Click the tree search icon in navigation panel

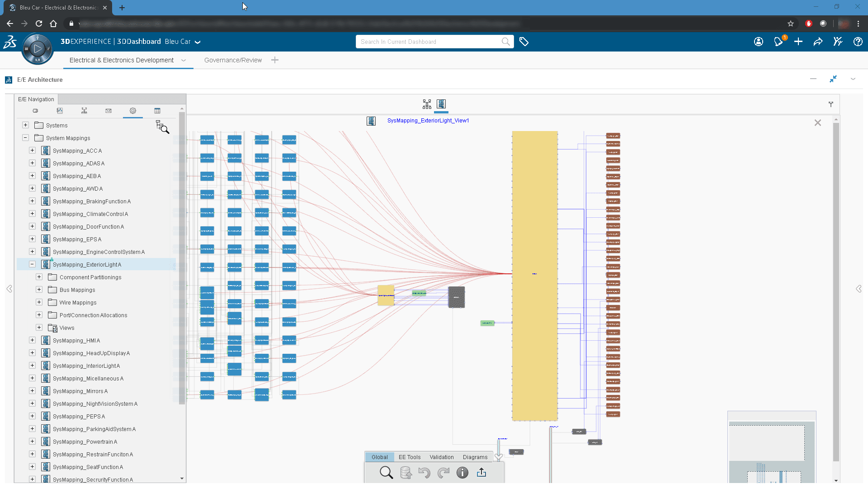click(x=162, y=127)
